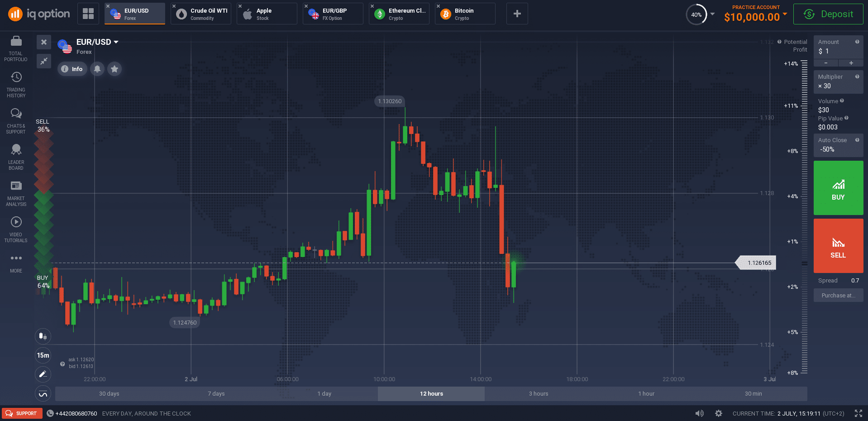Add a new asset tab with plus
Screen dimensions: 868x421
[x=517, y=14]
